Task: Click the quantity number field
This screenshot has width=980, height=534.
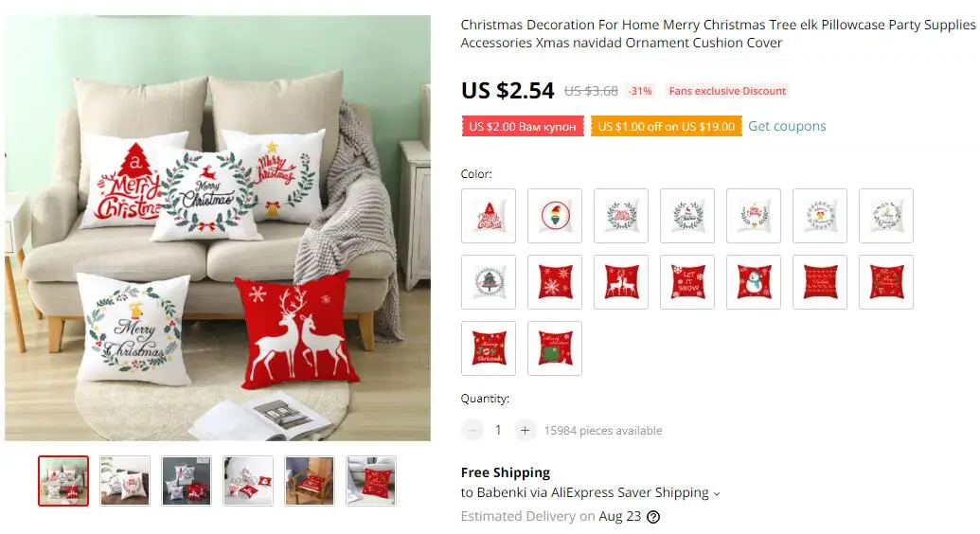Action: click(x=498, y=430)
